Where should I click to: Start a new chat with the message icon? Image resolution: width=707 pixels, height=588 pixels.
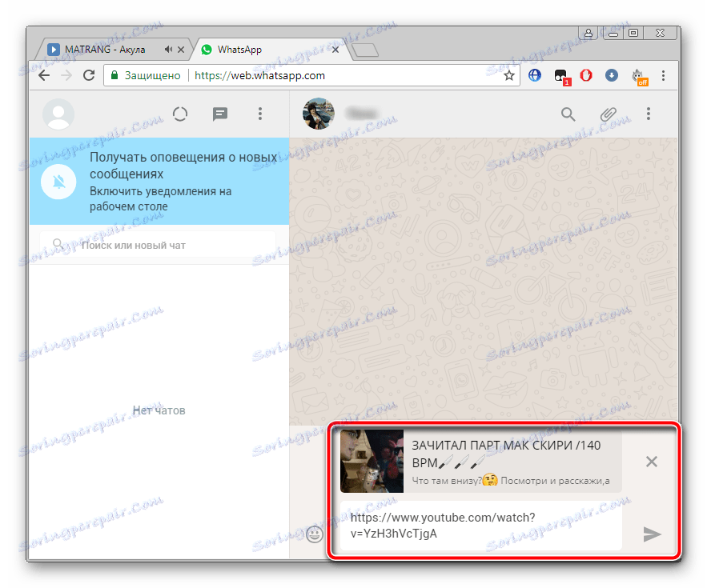coord(220,114)
